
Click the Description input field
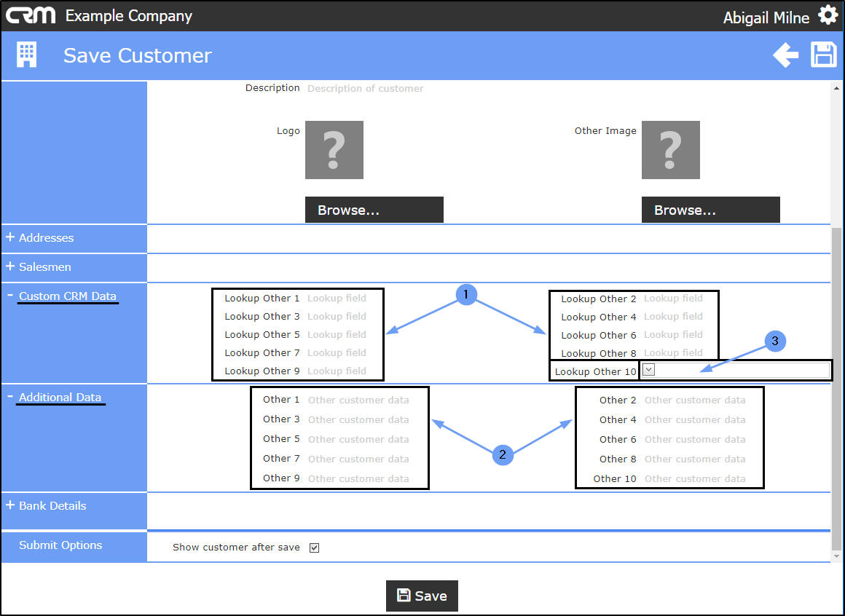365,89
